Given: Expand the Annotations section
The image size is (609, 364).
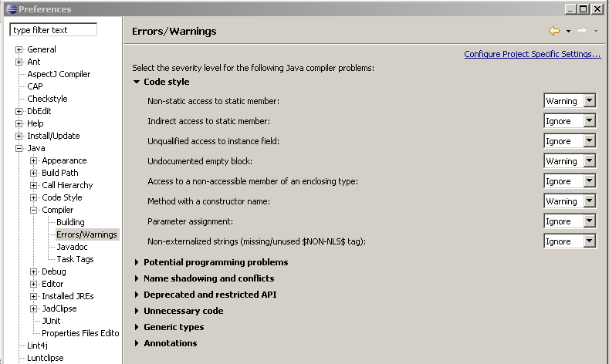Looking at the screenshot, I should (x=137, y=343).
